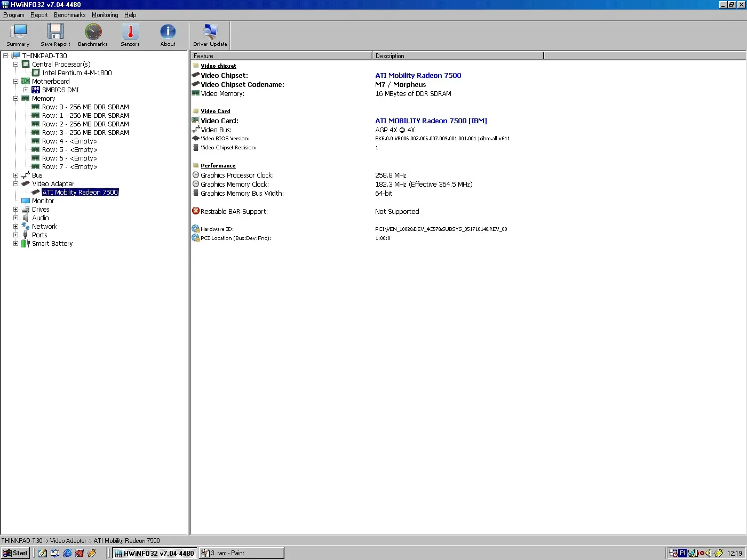Open the Report menu

(39, 15)
